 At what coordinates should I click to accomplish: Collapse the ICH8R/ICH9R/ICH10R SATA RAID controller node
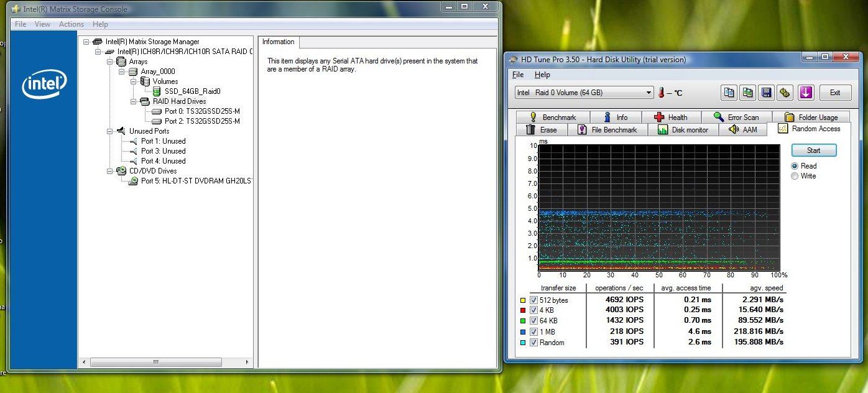[98, 52]
